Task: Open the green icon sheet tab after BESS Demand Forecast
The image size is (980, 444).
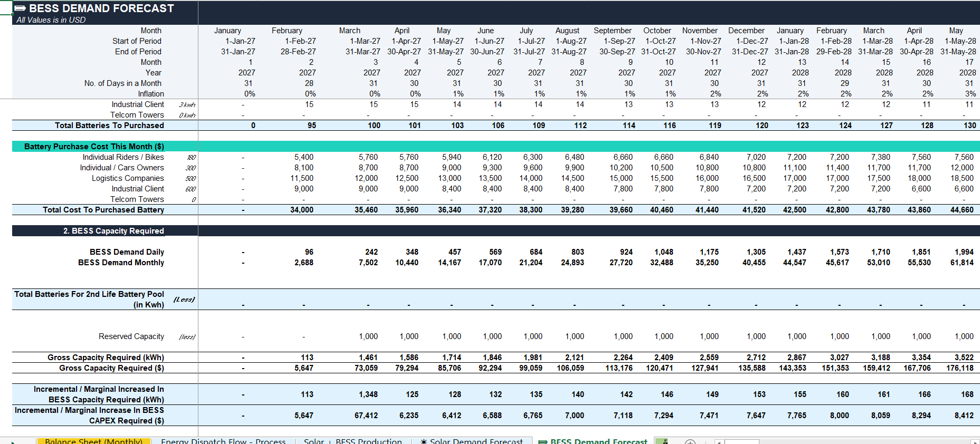Action: tap(662, 441)
